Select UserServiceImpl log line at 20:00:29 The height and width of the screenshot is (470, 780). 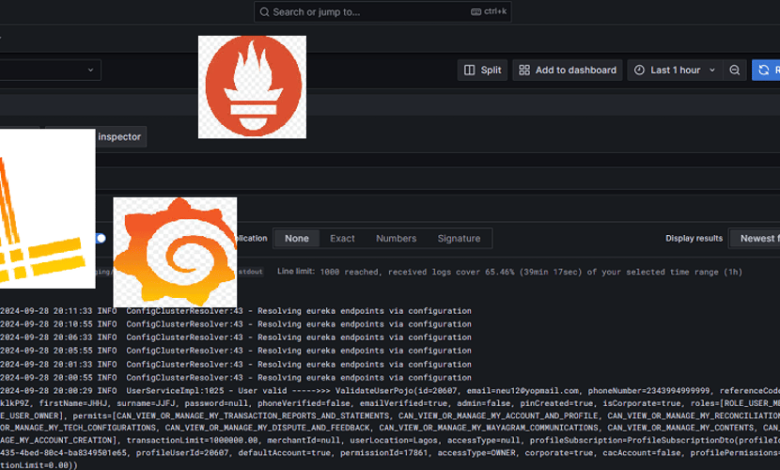point(390,428)
